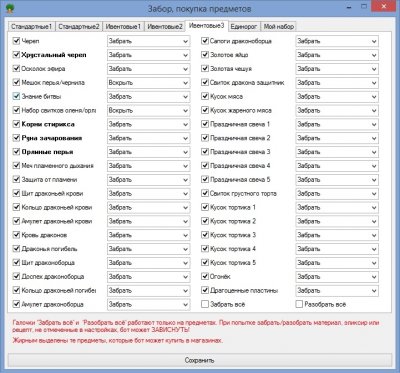Click the window title Забор, покупка предметов
Viewport: 400px width, 373px height.
[199, 8]
